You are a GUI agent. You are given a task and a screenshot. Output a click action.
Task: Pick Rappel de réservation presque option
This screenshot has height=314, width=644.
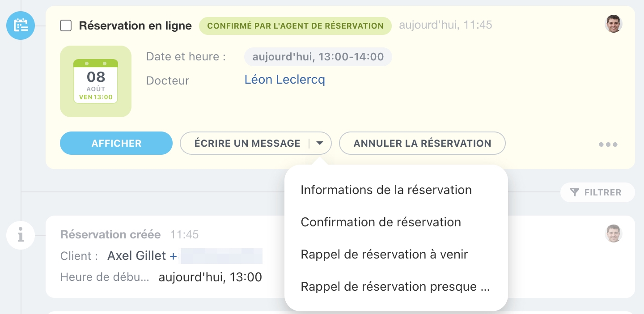click(x=395, y=287)
